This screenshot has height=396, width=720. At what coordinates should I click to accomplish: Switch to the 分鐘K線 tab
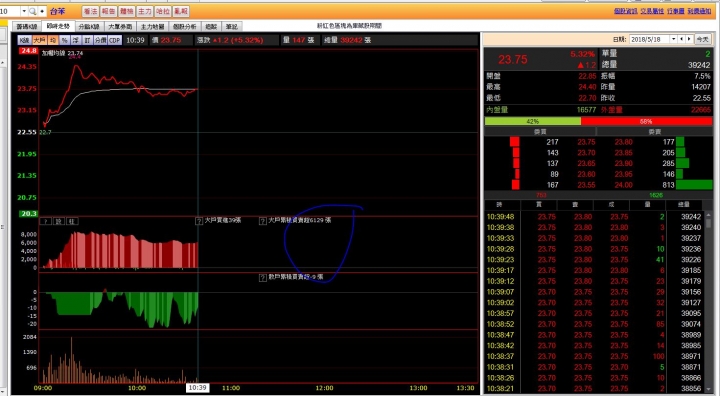click(89, 27)
